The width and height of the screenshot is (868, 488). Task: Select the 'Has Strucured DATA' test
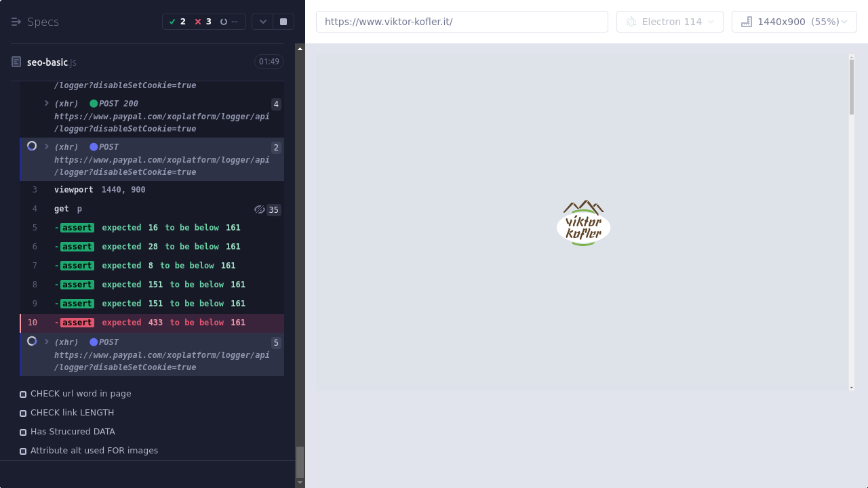point(73,432)
